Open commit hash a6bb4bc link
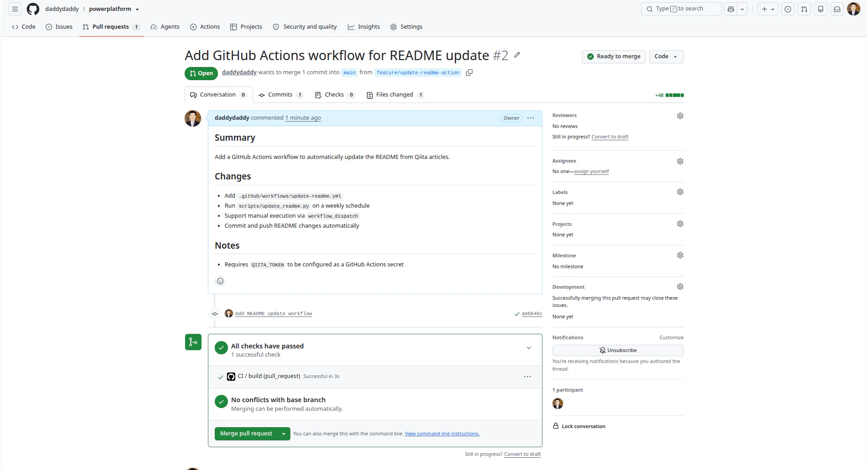 [x=532, y=314]
